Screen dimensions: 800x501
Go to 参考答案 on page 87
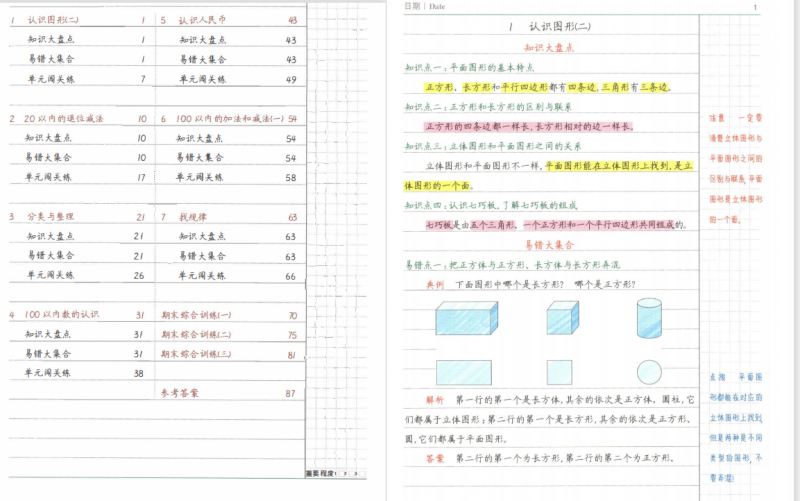pyautogui.click(x=180, y=393)
